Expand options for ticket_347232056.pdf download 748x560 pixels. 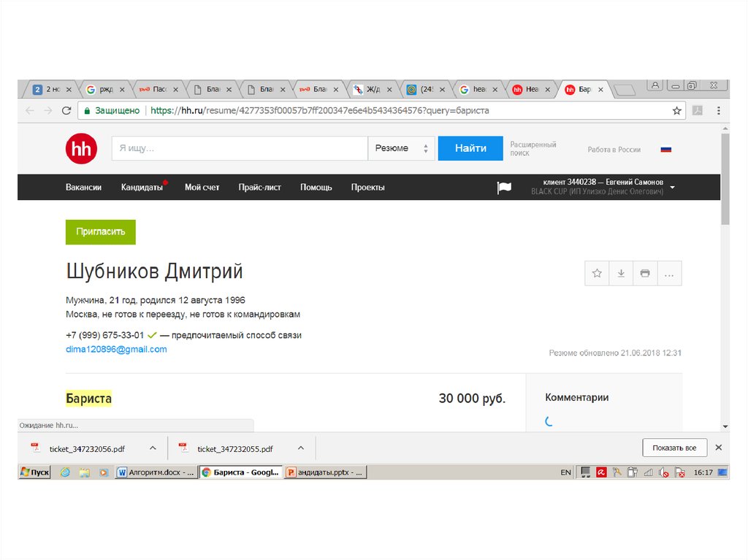pyautogui.click(x=153, y=448)
